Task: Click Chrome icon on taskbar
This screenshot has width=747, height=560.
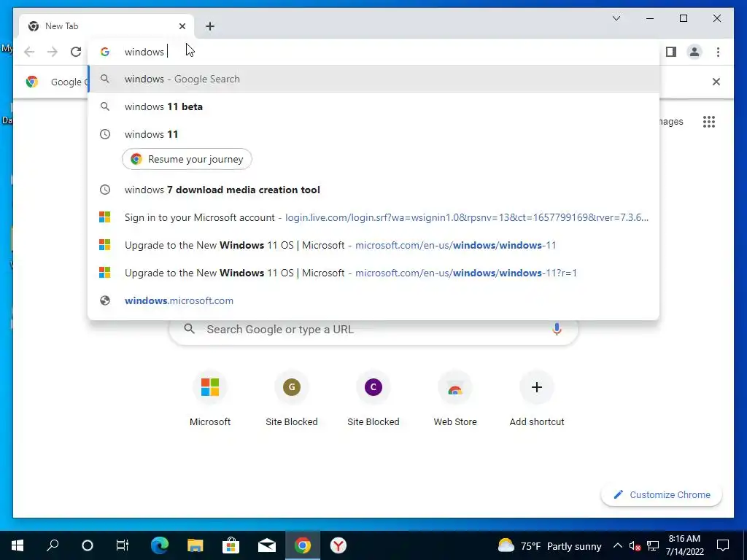Action: click(x=303, y=545)
